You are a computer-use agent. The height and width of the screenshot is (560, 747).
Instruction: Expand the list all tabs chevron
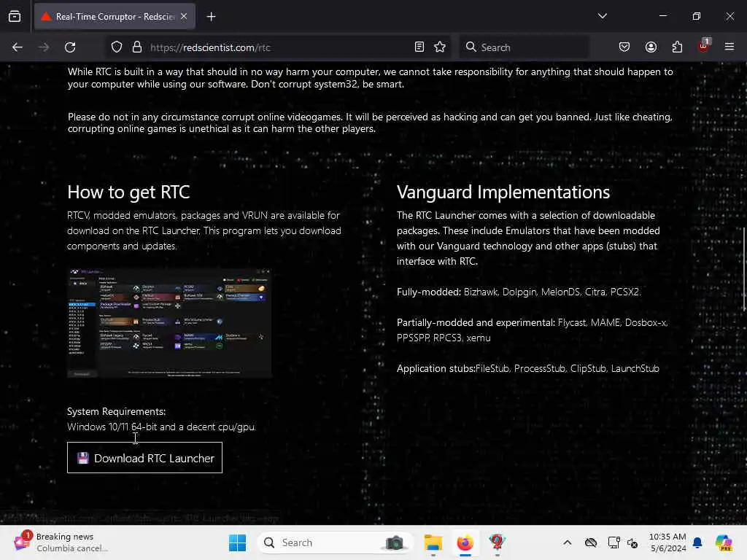pyautogui.click(x=602, y=16)
